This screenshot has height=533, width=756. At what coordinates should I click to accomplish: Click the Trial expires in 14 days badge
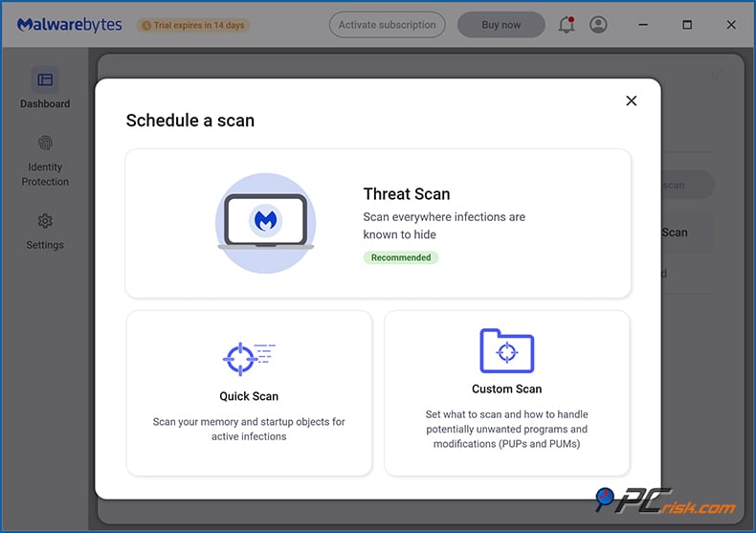(x=194, y=25)
